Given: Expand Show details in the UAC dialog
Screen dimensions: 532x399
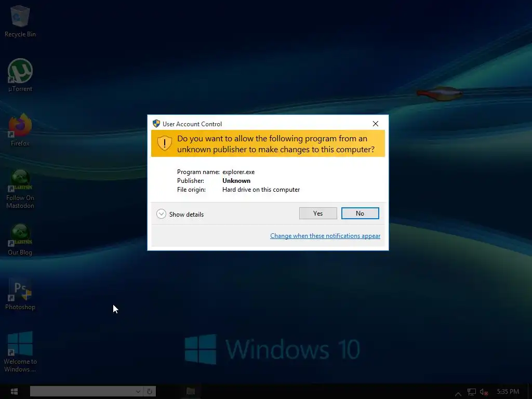Looking at the screenshot, I should 180,214.
